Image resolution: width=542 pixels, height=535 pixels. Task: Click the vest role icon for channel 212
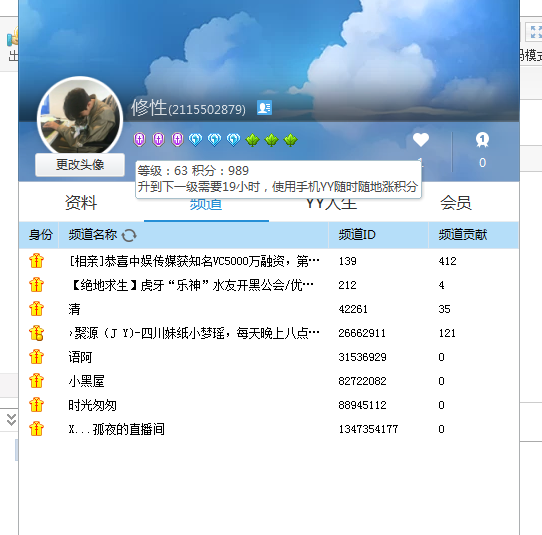36,285
